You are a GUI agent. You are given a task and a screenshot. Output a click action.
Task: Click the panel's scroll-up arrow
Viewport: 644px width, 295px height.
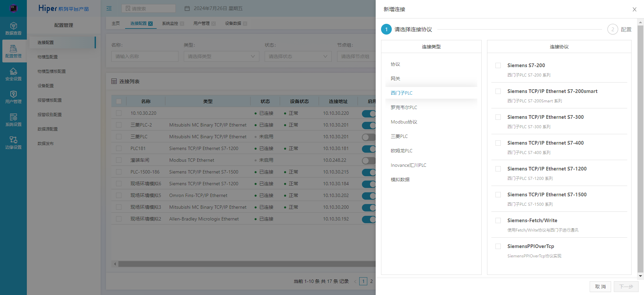(640, 22)
